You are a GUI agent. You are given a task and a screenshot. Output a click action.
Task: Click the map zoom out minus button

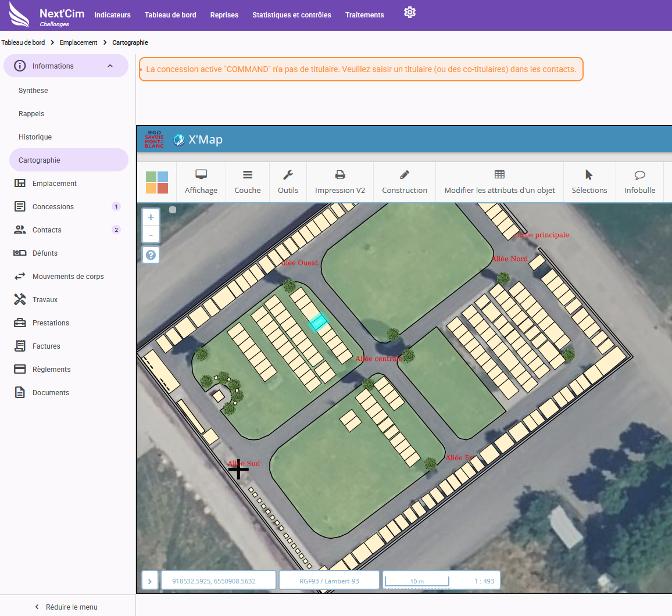click(x=151, y=235)
